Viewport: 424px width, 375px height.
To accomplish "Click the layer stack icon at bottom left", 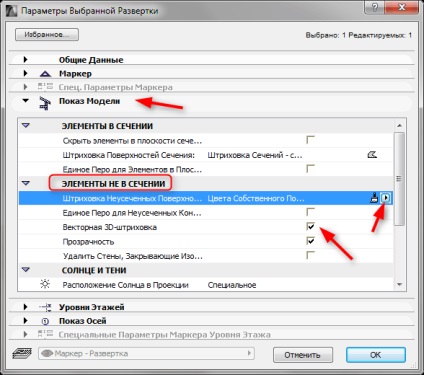I will [x=22, y=353].
